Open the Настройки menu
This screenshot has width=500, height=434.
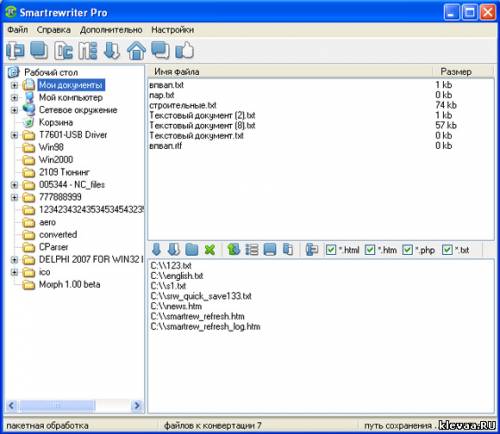click(x=172, y=30)
